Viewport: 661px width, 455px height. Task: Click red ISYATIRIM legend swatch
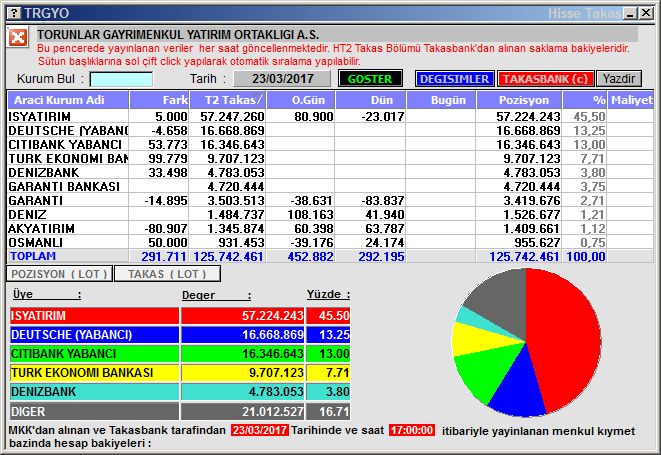(94, 315)
